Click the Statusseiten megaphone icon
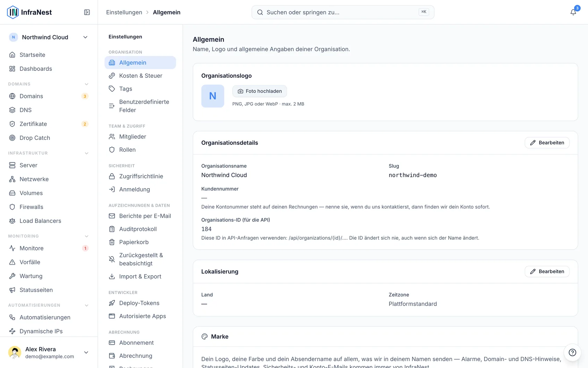Screen dimensions: 588x368 [12, 290]
